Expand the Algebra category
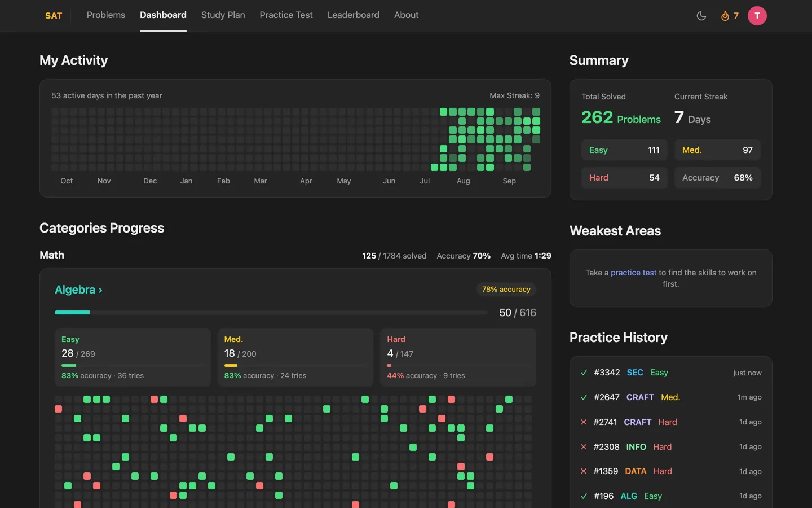This screenshot has height=508, width=812. (78, 290)
